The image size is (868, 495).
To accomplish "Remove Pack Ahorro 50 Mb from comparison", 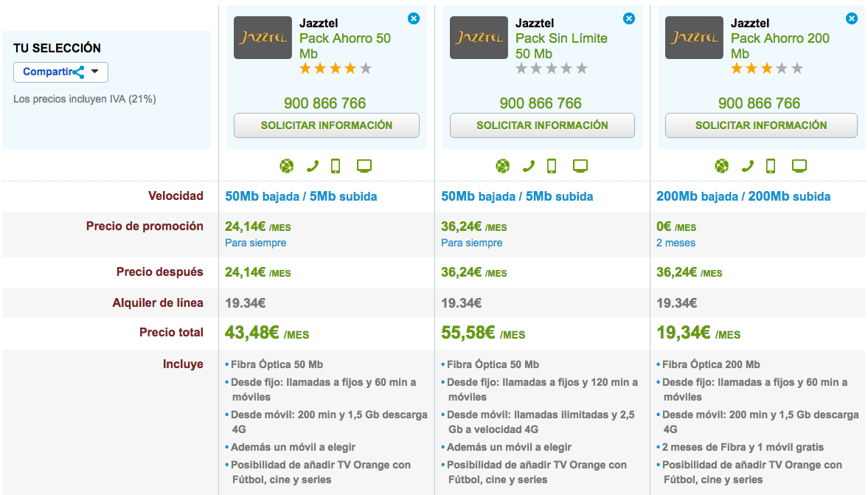I will click(414, 18).
